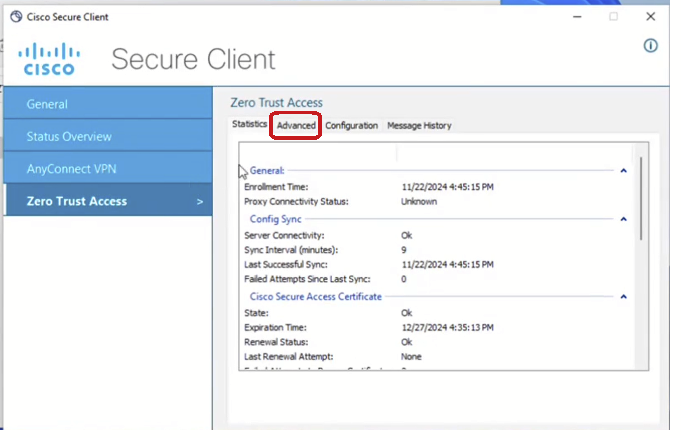Click the Zero Trust Access panel title
This screenshot has width=681, height=438.
coord(276,103)
